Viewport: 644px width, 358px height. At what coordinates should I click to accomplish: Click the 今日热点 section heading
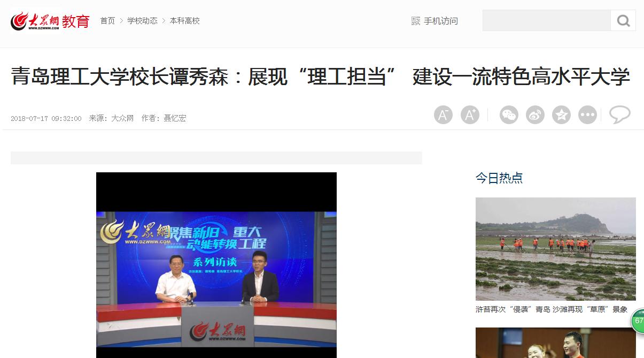click(499, 178)
